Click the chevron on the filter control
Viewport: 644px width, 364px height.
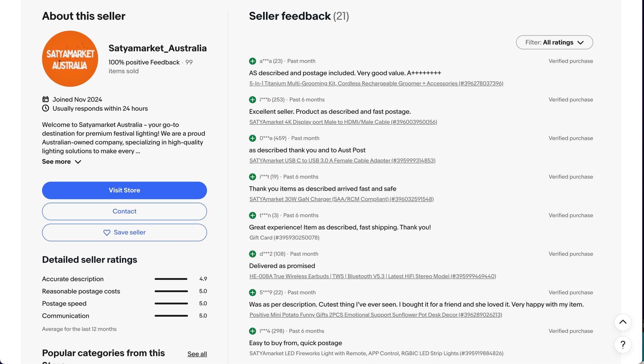(x=581, y=42)
